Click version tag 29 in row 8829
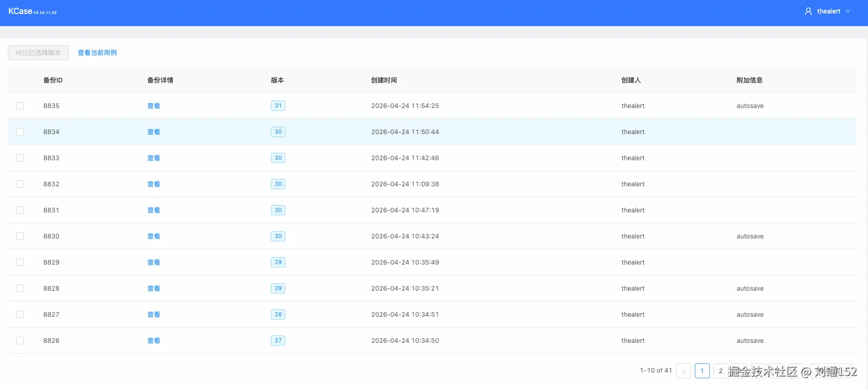 [x=278, y=262]
